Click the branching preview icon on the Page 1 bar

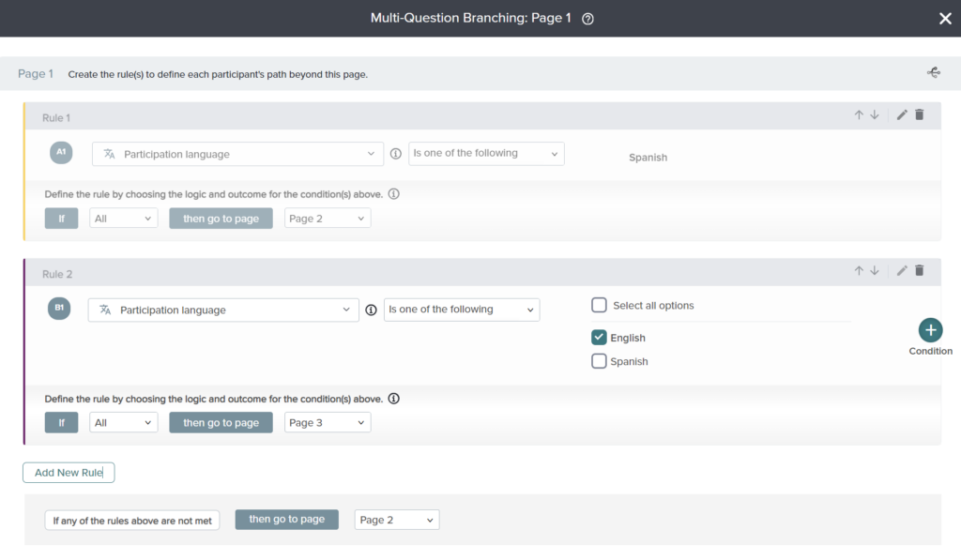click(x=934, y=71)
